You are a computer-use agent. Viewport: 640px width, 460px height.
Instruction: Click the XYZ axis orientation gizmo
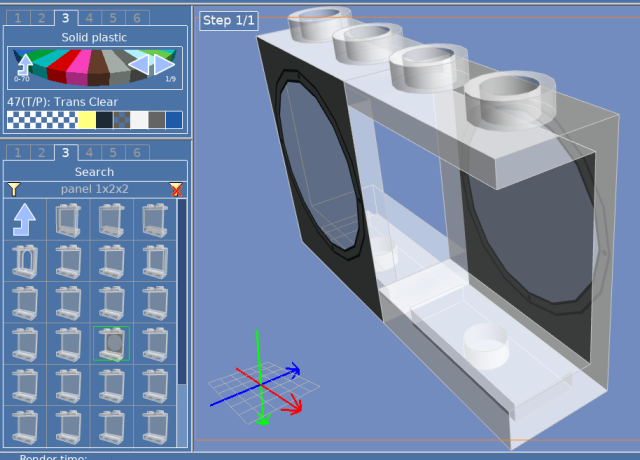(x=260, y=385)
